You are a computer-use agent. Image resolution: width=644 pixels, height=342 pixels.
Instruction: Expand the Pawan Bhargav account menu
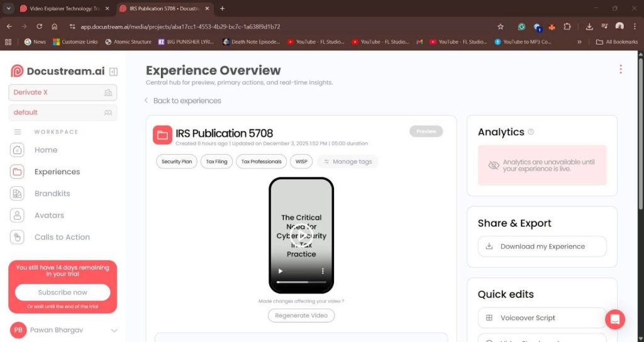pos(114,330)
